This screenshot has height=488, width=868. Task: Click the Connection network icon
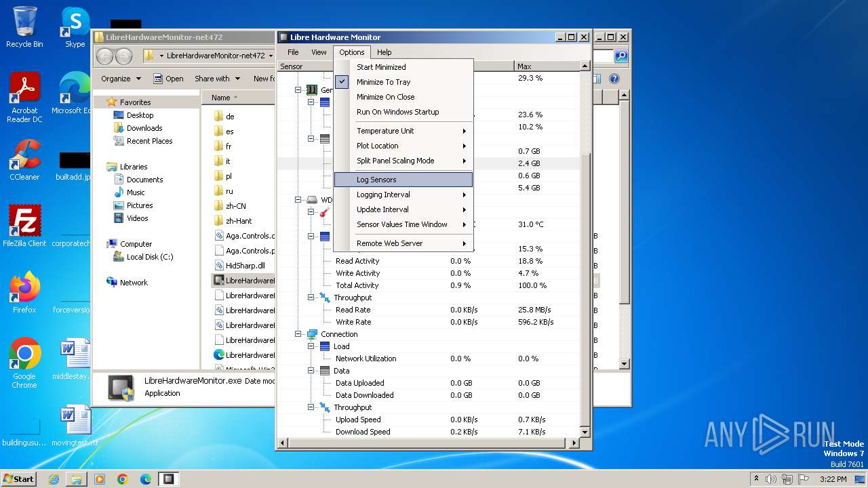(312, 334)
